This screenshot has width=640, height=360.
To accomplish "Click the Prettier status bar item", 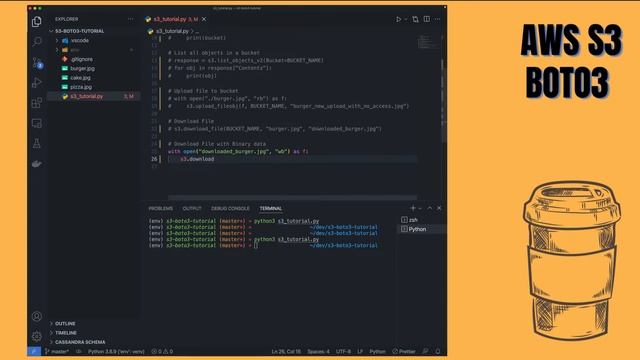I will [404, 351].
